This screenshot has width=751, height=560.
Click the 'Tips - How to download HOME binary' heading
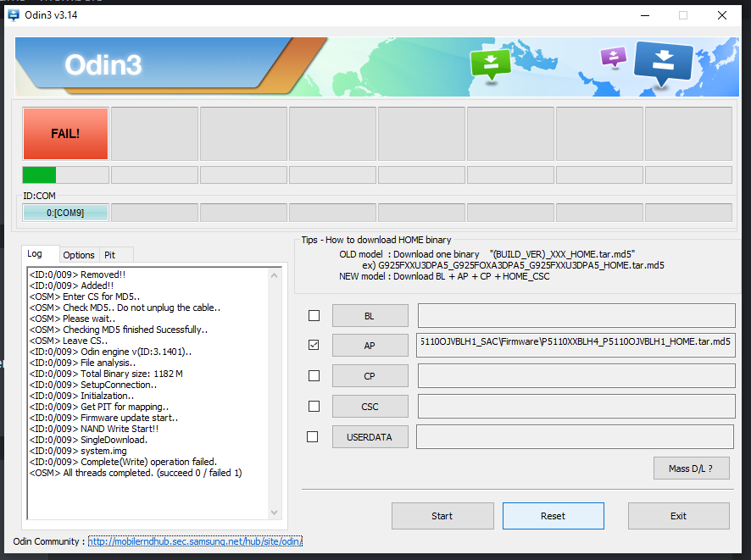click(376, 240)
